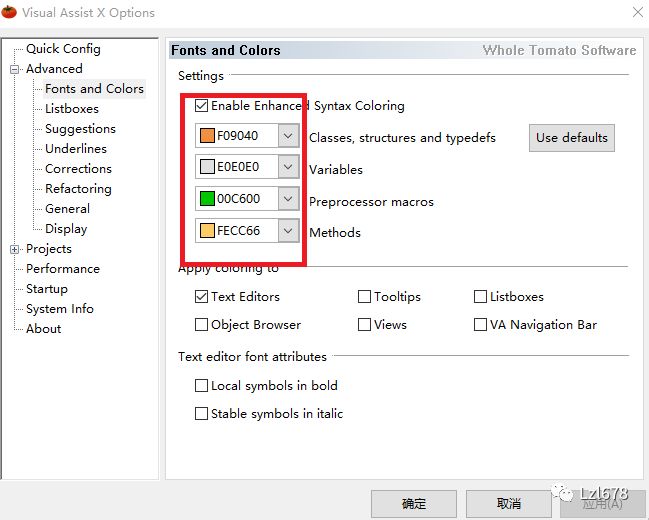The image size is (649, 520).
Task: Select Advanced tree item
Action: pyautogui.click(x=54, y=69)
